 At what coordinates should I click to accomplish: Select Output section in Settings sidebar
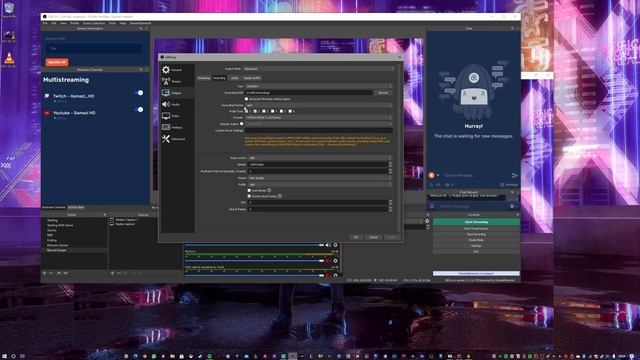(x=177, y=93)
